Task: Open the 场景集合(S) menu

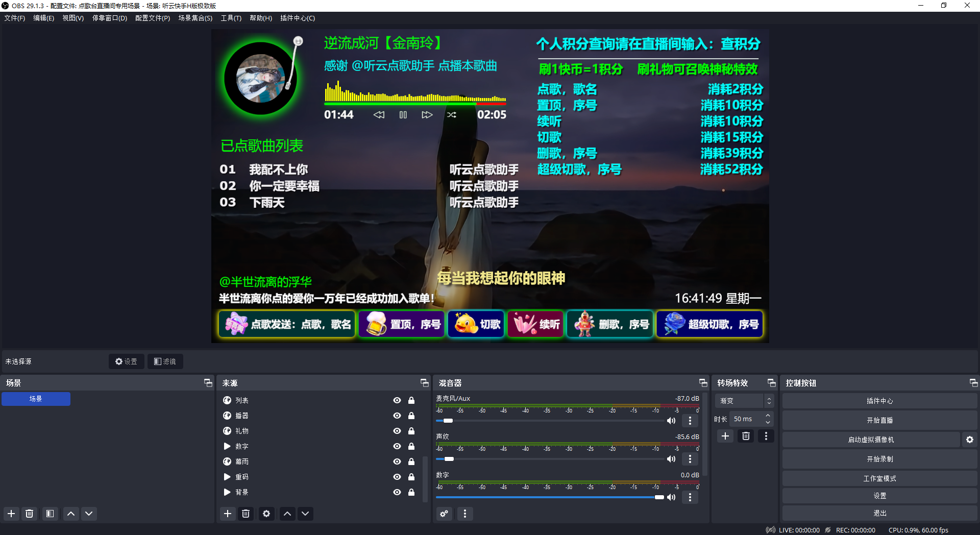Action: pos(195,18)
